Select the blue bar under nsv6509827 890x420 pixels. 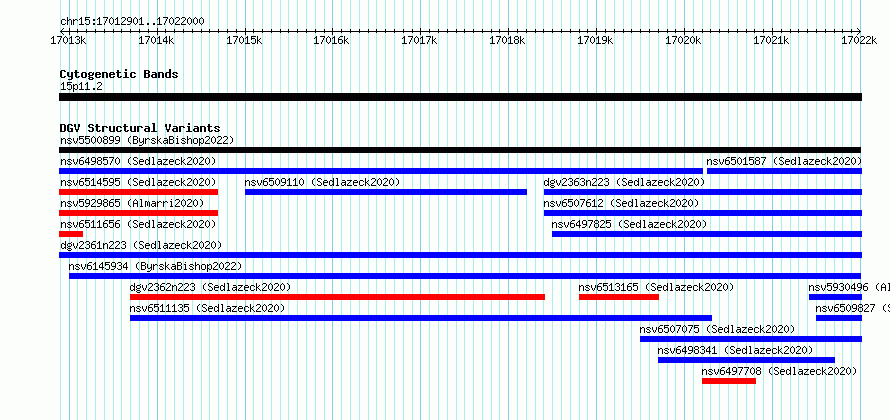click(839, 318)
